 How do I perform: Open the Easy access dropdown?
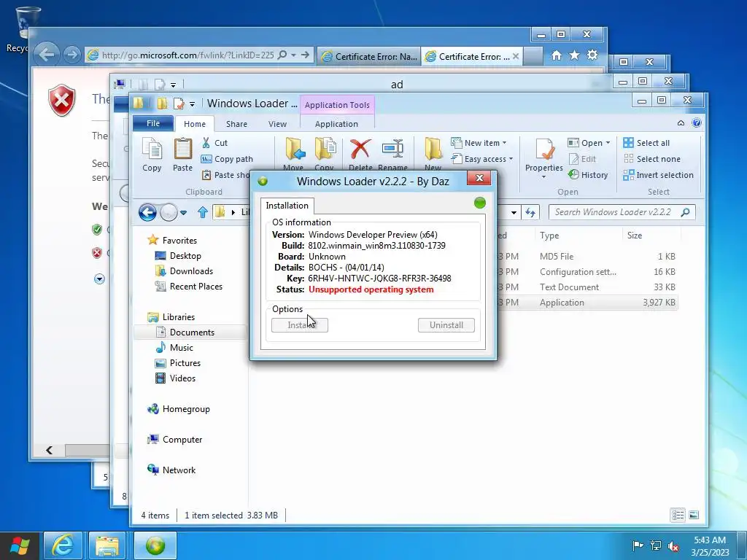tap(482, 159)
